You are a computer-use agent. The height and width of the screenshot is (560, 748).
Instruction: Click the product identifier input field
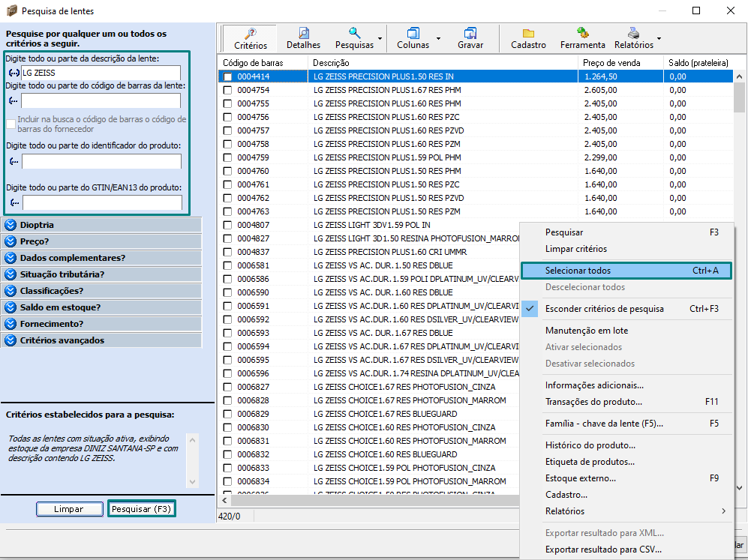[101, 162]
